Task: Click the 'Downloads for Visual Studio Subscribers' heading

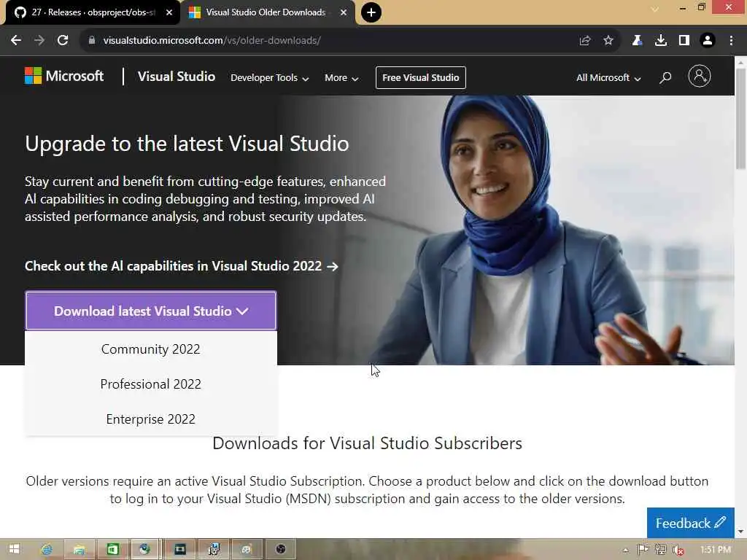Action: coord(368,443)
